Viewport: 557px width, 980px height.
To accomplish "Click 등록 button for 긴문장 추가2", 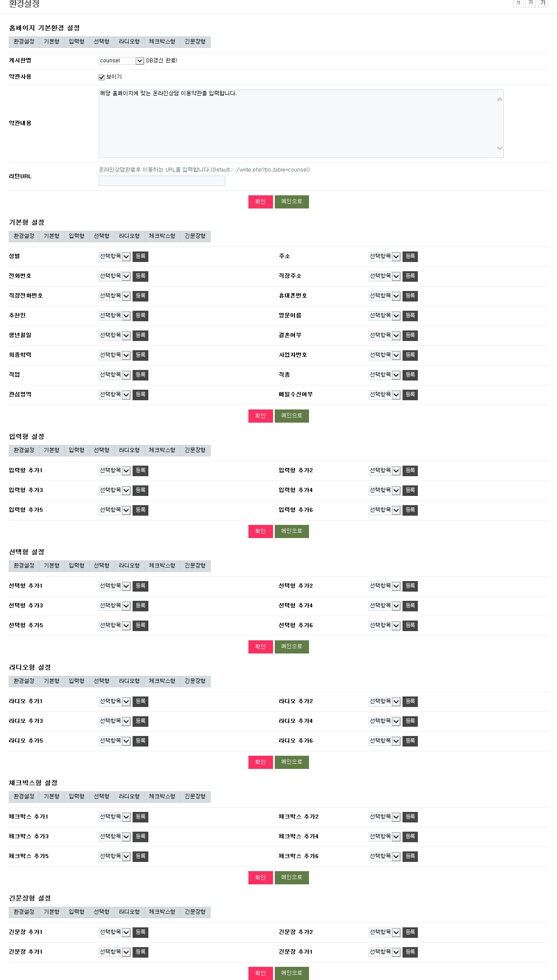I will 410,932.
